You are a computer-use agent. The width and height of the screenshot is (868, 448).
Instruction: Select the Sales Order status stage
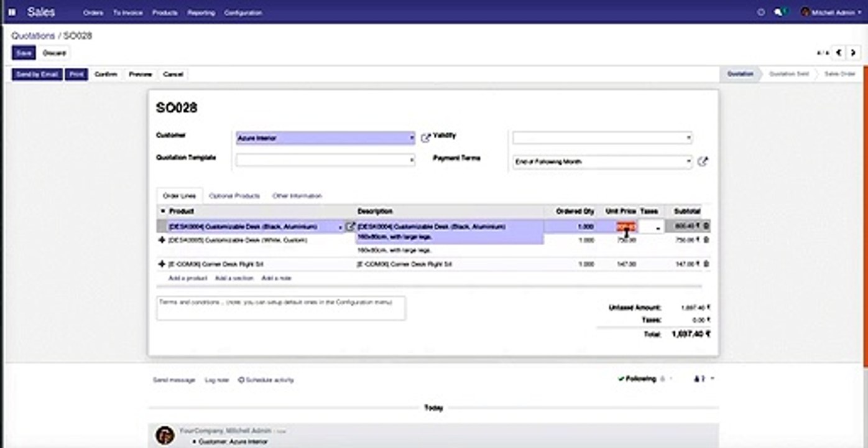[839, 73]
